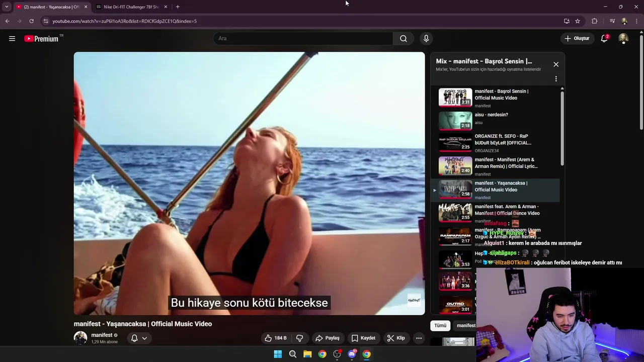Click the Kaydet save button
644x362 pixels.
click(x=363, y=338)
